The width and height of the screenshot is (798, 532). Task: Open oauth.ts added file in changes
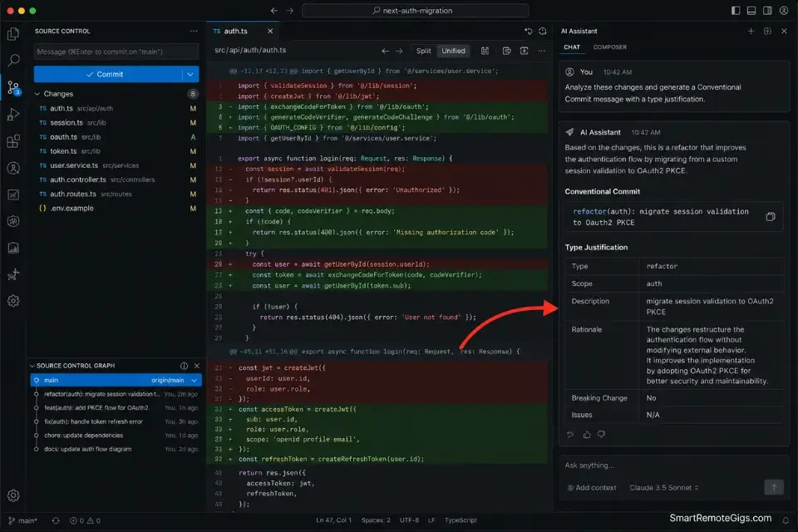(116, 137)
